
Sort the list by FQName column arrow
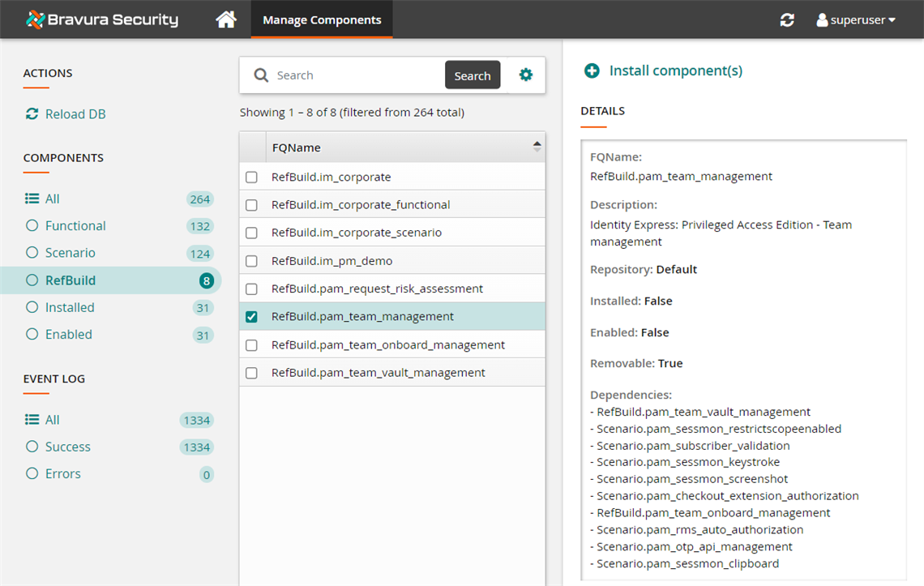(x=537, y=146)
